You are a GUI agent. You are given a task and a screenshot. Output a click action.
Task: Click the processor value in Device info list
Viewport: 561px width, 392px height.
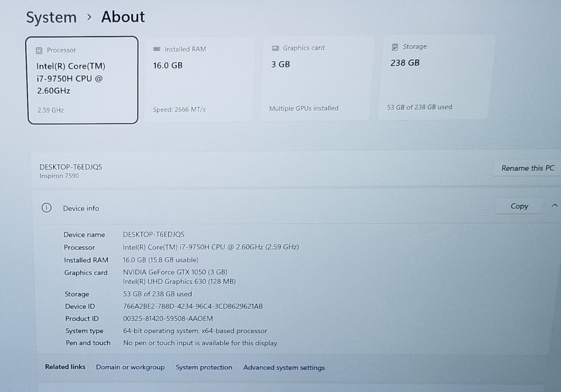click(x=211, y=247)
